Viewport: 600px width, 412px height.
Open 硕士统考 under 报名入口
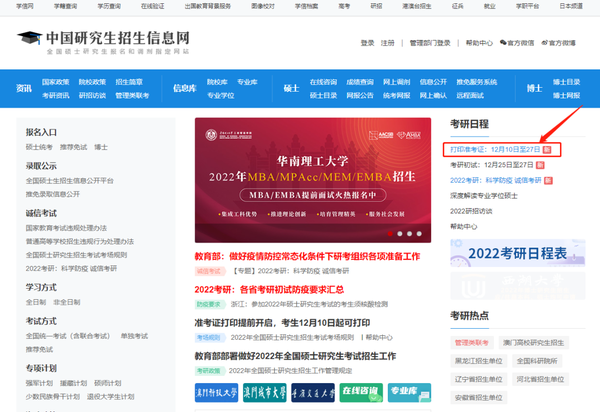click(x=39, y=147)
